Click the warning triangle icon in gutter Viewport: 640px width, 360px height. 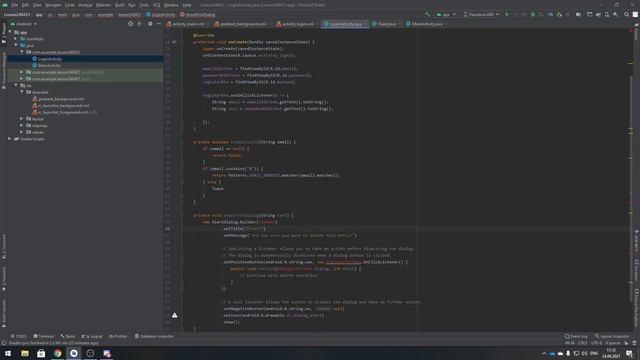(174, 315)
